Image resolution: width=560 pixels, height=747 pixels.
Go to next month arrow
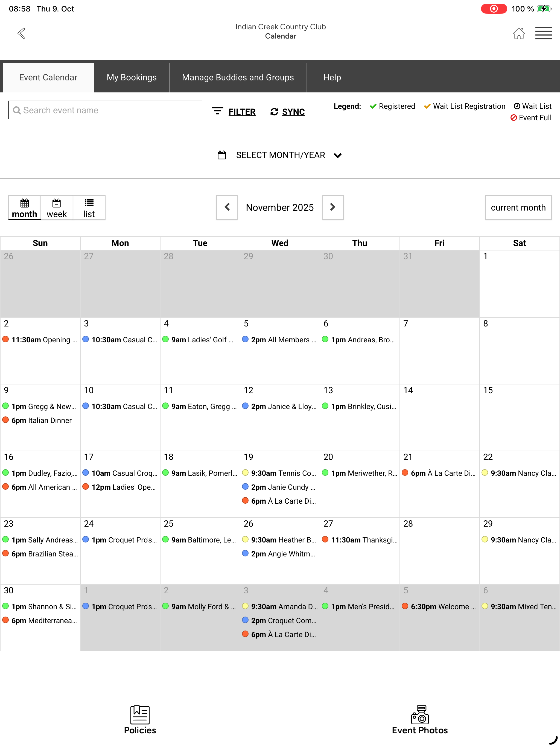[x=333, y=207]
